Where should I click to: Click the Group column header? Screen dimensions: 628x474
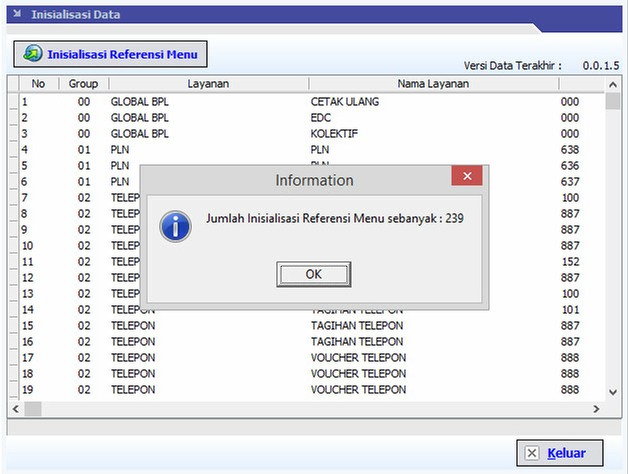(x=83, y=84)
